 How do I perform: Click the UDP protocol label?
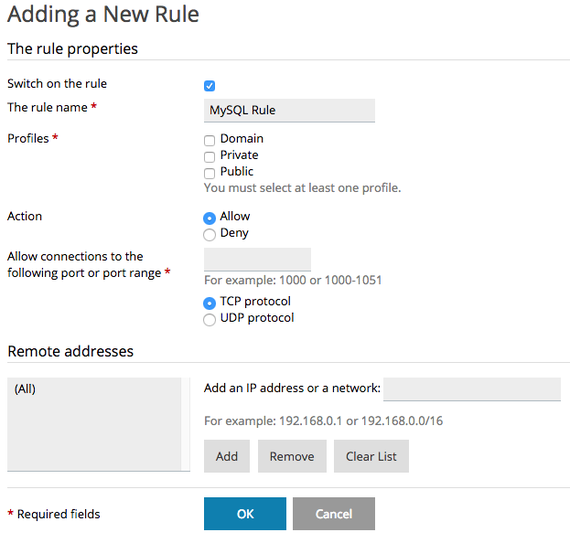(x=257, y=318)
